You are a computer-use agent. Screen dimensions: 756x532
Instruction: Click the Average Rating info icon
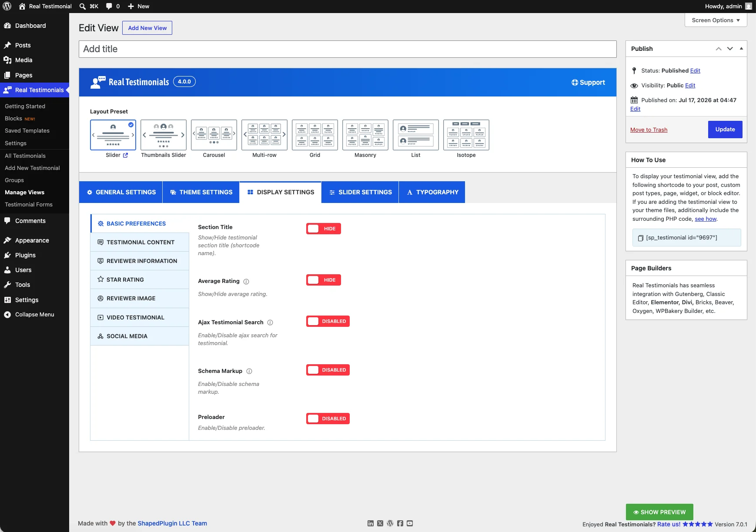pyautogui.click(x=246, y=282)
